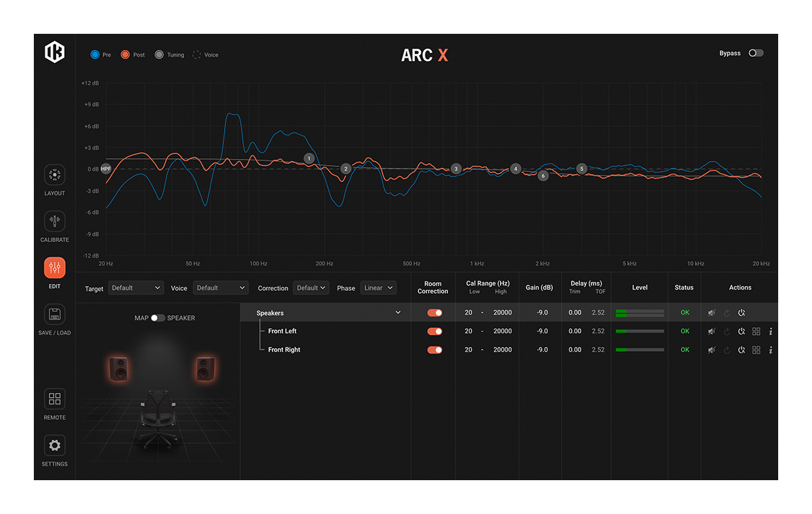The width and height of the screenshot is (812, 514).
Task: Click the Front Right gain value
Action: click(x=542, y=350)
